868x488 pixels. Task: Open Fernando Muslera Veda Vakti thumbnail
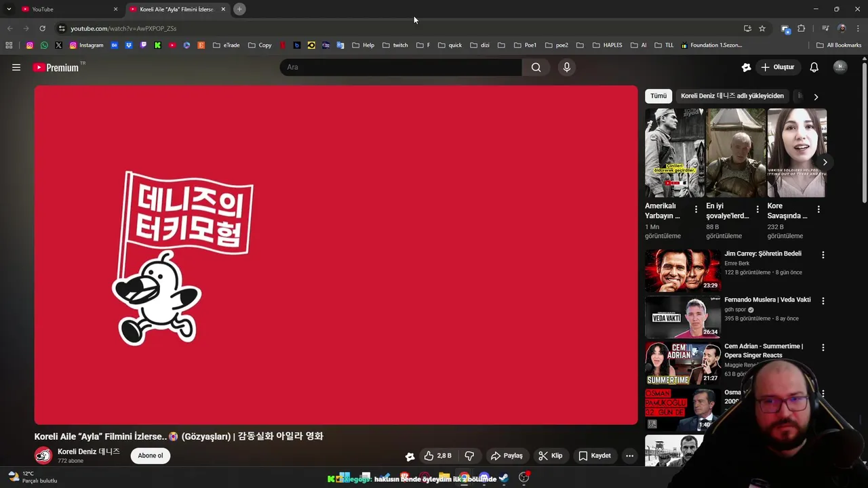pos(683,317)
